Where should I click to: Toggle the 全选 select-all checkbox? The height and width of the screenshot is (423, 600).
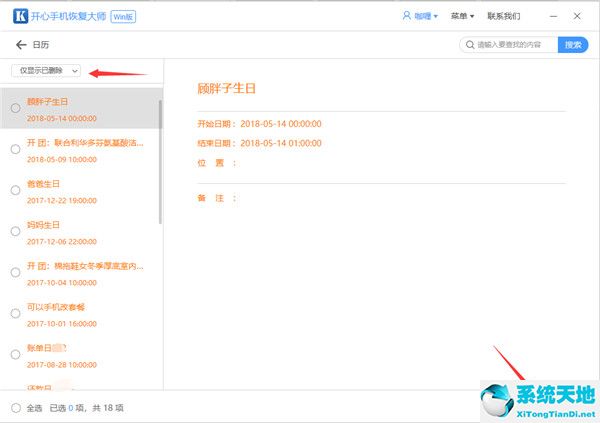tap(15, 408)
